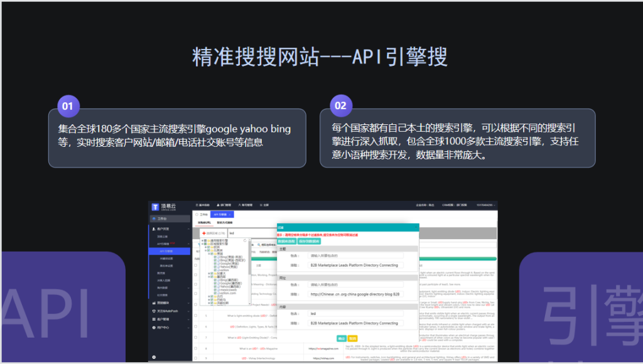Click the 用户中心 icon in sidebar
643x364 pixels.
tap(153, 327)
